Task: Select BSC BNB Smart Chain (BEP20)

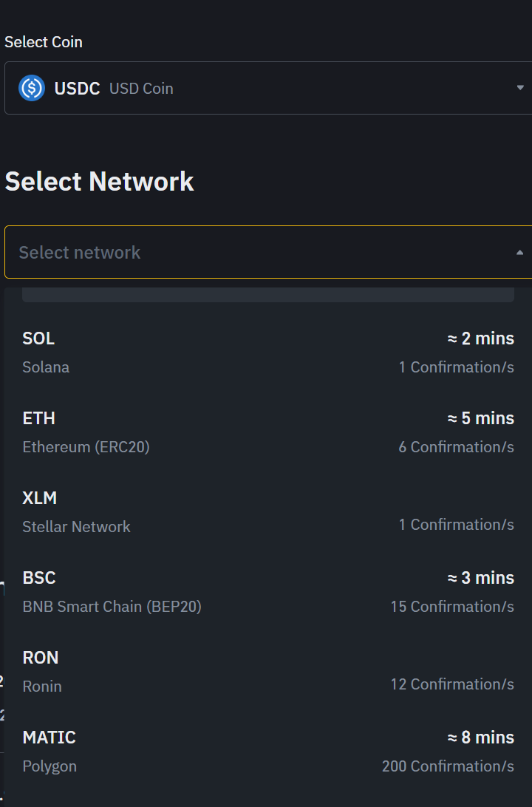Action: (x=112, y=591)
